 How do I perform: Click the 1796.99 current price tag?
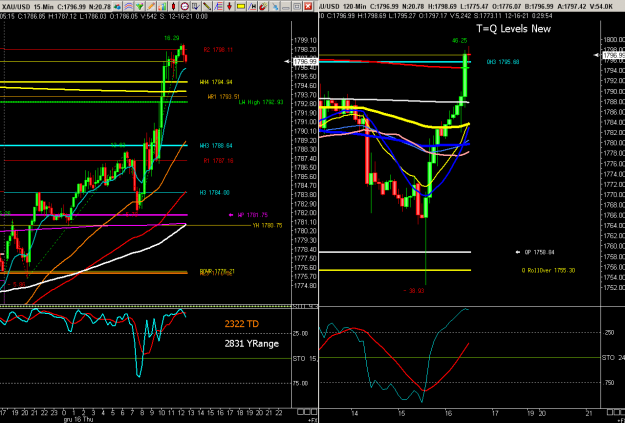click(305, 61)
